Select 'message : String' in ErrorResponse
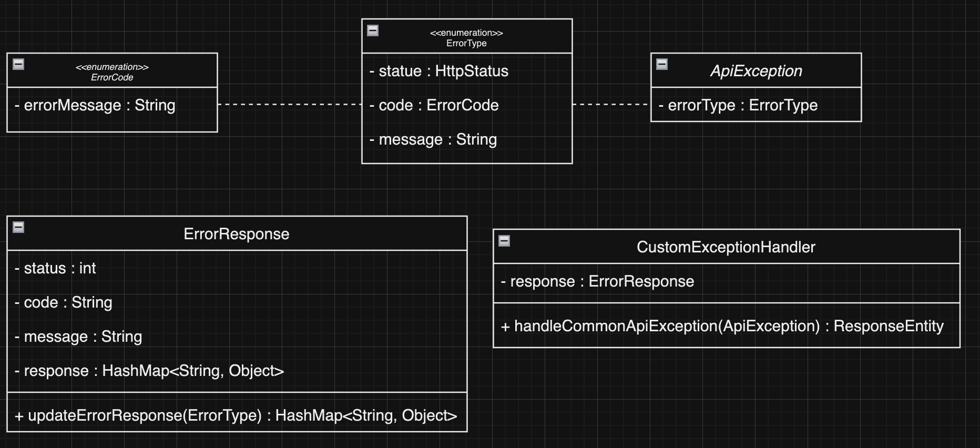Image resolution: width=980 pixels, height=448 pixels. click(78, 337)
